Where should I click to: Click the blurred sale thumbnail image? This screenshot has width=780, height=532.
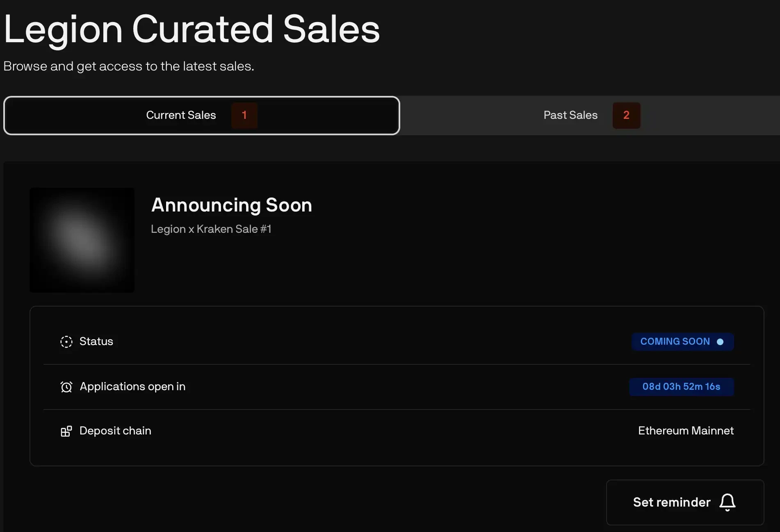[x=82, y=240]
